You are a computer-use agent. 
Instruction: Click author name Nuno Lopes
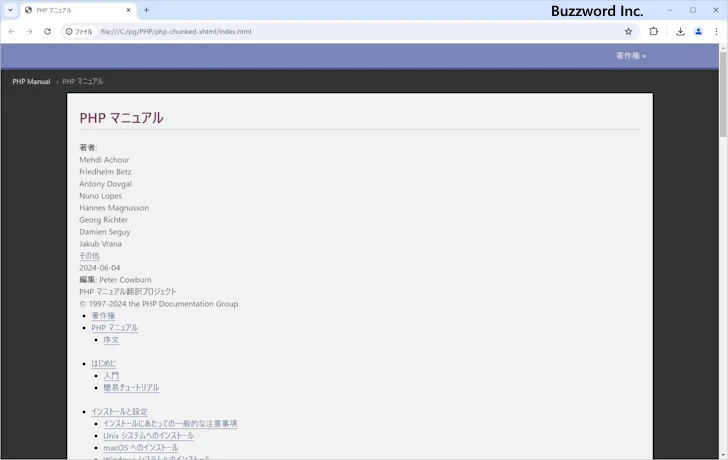pyautogui.click(x=100, y=196)
